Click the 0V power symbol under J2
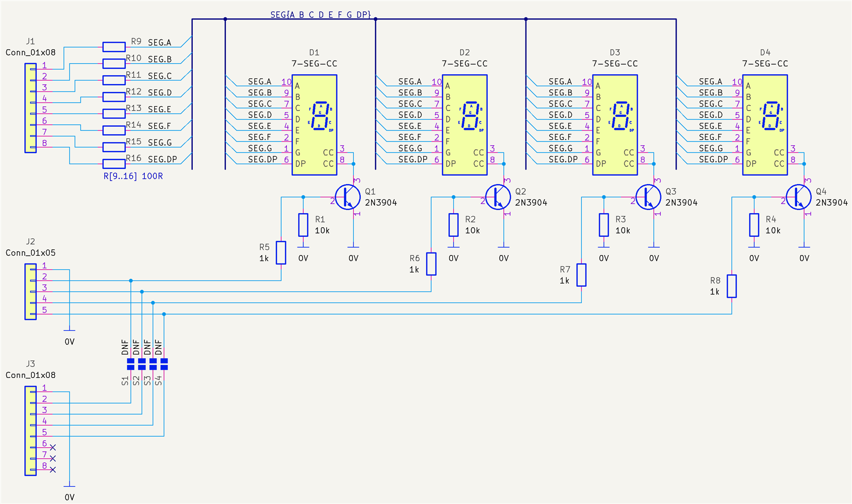This screenshot has width=852, height=504. 70,337
